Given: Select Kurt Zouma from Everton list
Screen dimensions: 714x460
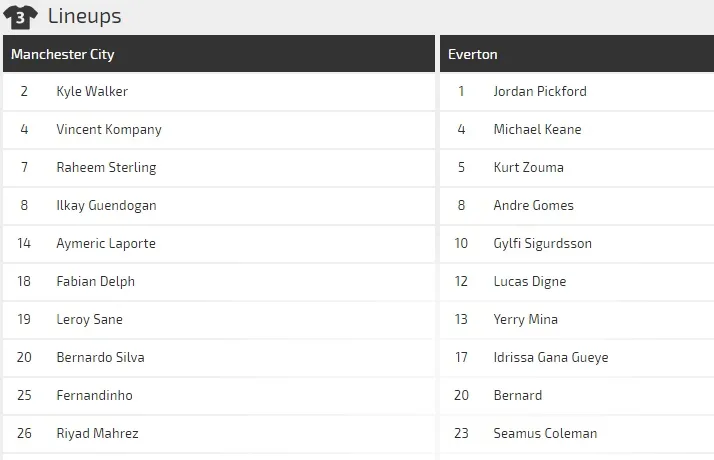Looking at the screenshot, I should pyautogui.click(x=528, y=167).
